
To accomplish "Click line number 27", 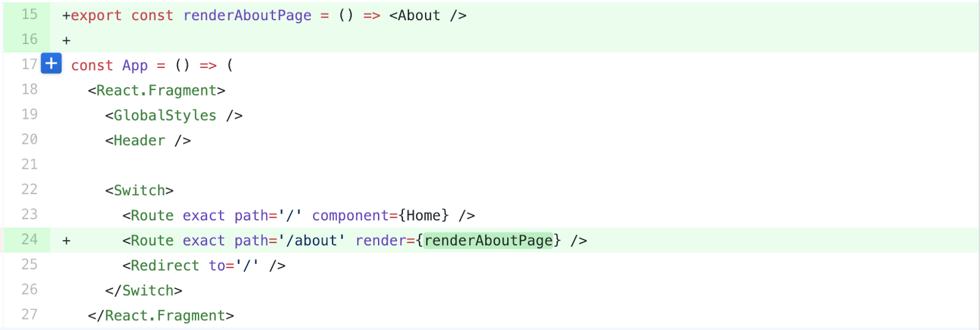I will (29, 315).
